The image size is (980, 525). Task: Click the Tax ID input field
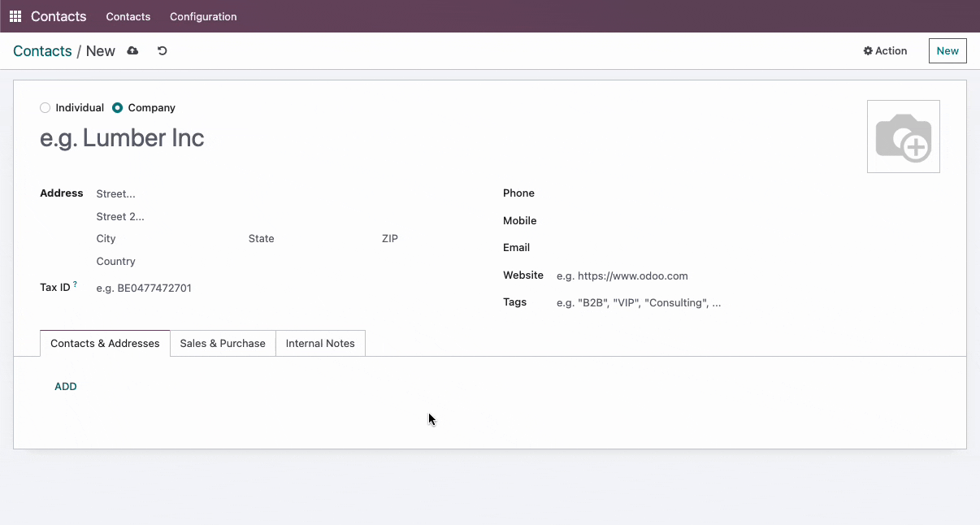tap(286, 289)
